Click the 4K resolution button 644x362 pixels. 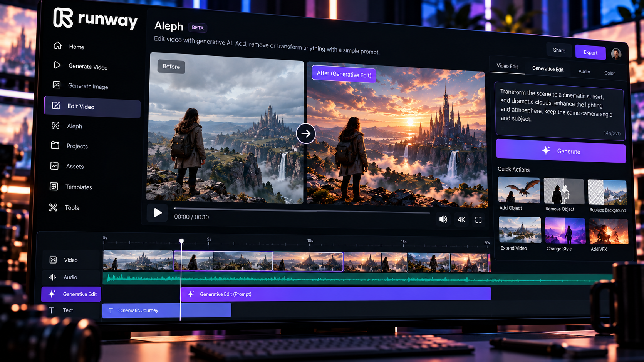tap(461, 220)
